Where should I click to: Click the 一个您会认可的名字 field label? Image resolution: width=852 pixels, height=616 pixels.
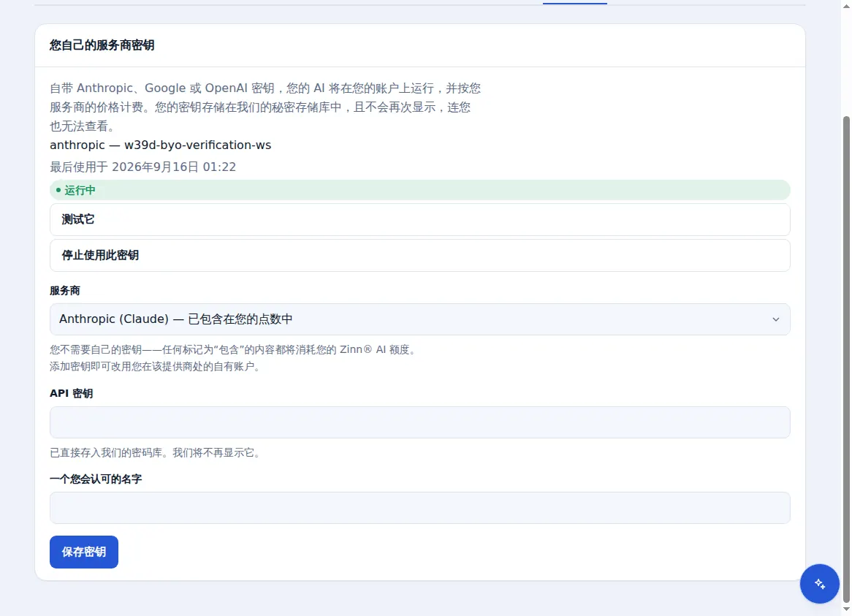[96, 479]
